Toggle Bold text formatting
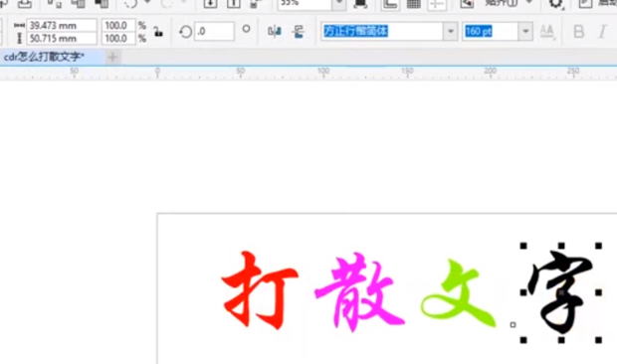The height and width of the screenshot is (364, 617). [578, 32]
